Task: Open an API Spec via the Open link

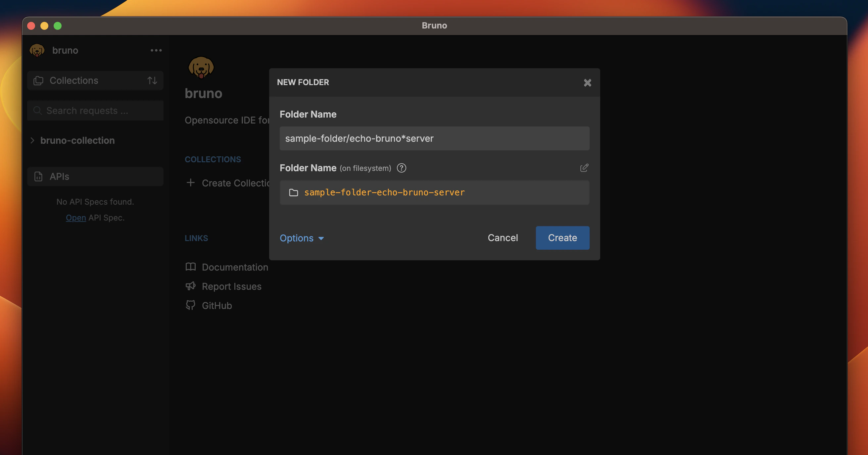Action: (x=75, y=217)
